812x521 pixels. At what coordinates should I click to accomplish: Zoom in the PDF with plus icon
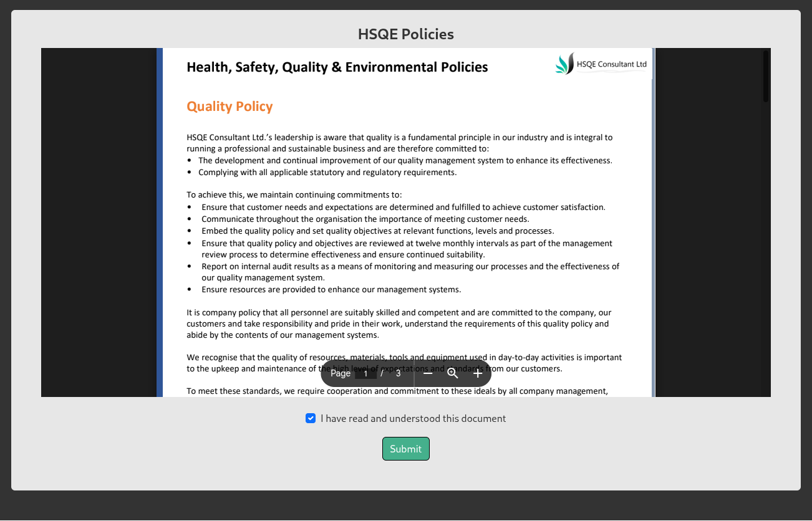pyautogui.click(x=478, y=373)
